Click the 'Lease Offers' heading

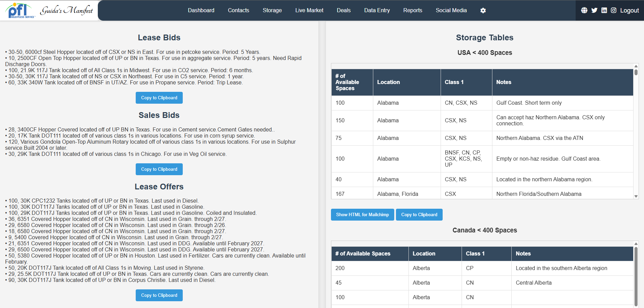(x=159, y=187)
